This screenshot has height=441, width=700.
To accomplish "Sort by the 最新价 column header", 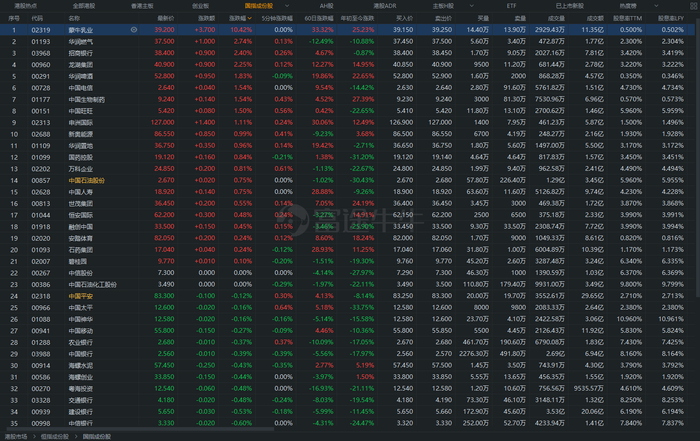I will (x=166, y=18).
